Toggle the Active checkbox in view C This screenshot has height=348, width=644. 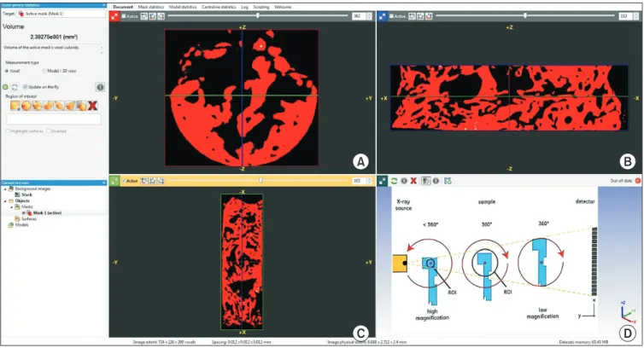coord(124,181)
